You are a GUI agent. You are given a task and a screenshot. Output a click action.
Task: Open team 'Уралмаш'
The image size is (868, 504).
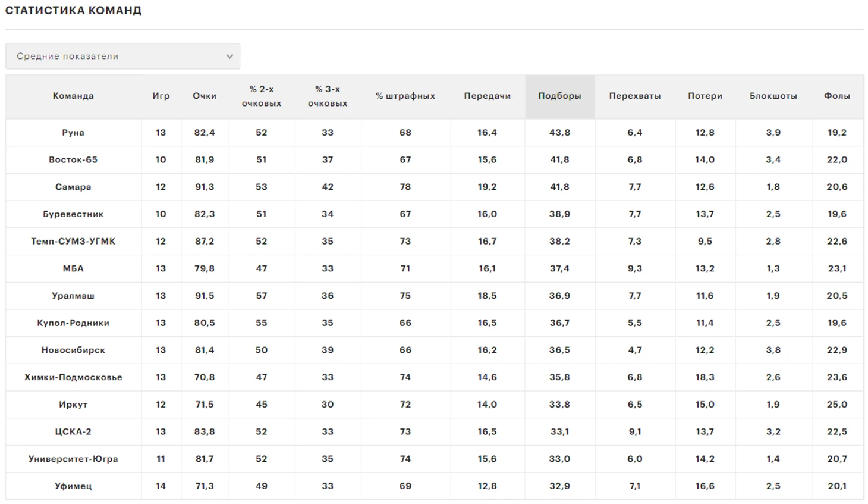73,296
